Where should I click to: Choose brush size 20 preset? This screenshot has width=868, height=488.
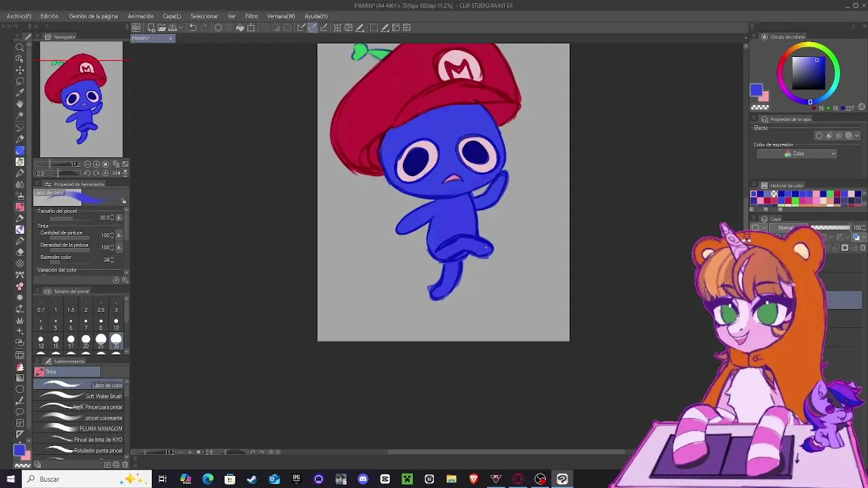(x=86, y=341)
